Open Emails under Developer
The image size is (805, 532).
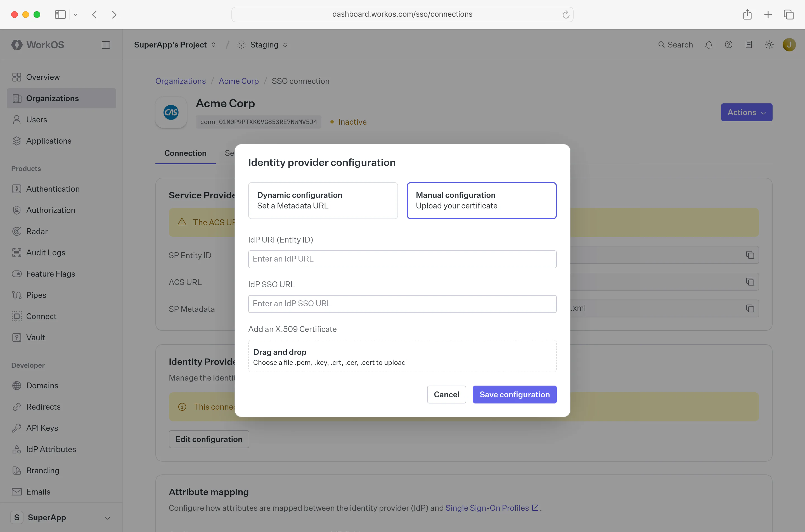point(61,492)
